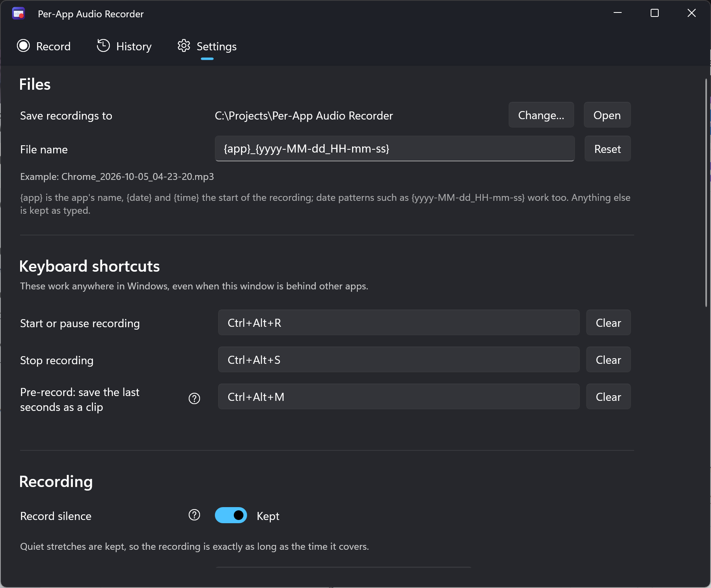Screen dimensions: 711x588
Task: Click the Keyboard shortcuts heading
Action: (x=90, y=266)
